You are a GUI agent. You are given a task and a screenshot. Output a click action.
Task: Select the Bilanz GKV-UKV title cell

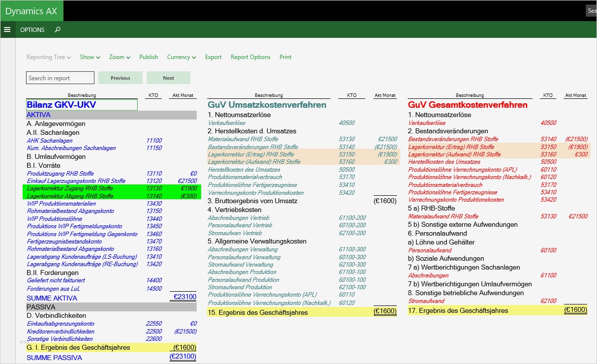tap(82, 105)
